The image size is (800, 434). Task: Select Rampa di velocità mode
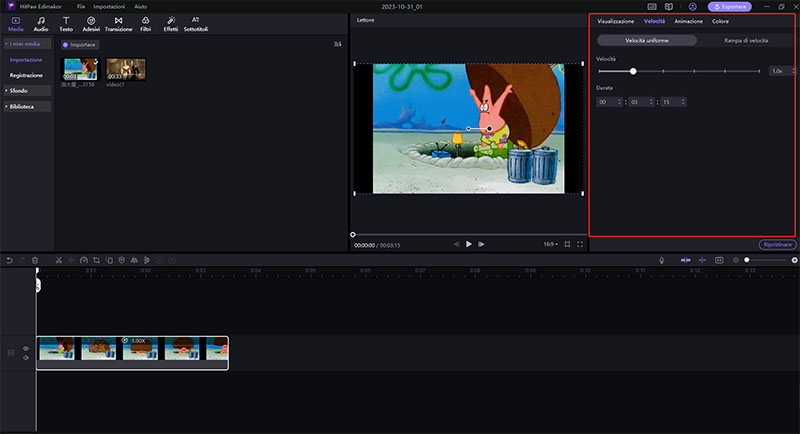click(745, 40)
